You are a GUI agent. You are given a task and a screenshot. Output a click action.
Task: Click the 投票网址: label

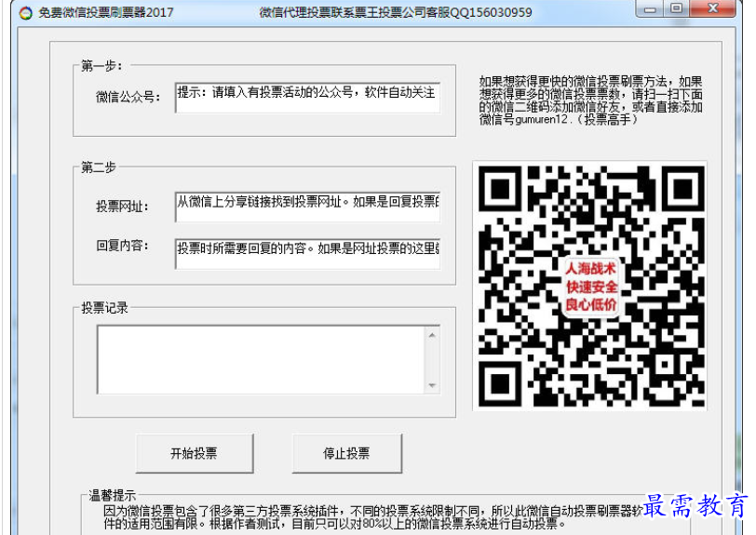coord(123,207)
